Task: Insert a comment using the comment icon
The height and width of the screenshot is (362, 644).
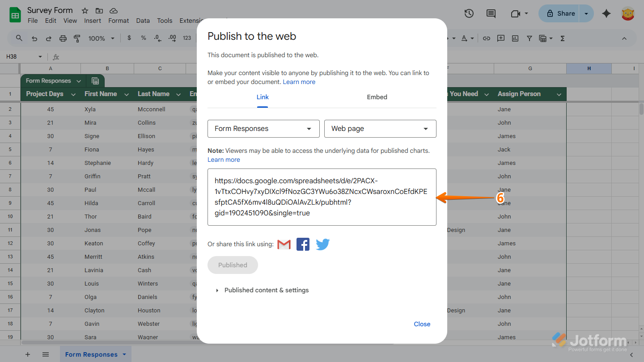Action: pos(500,38)
